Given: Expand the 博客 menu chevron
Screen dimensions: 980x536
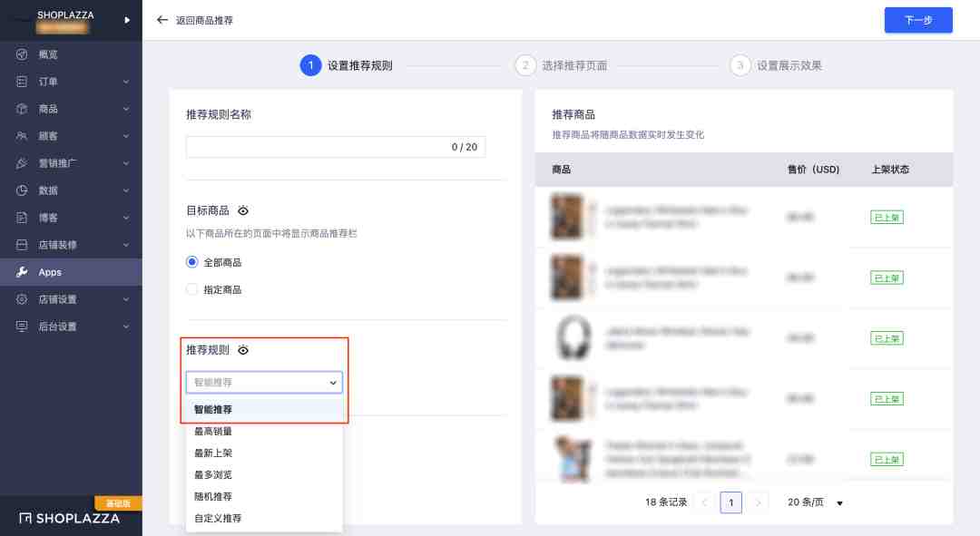Looking at the screenshot, I should tap(126, 218).
